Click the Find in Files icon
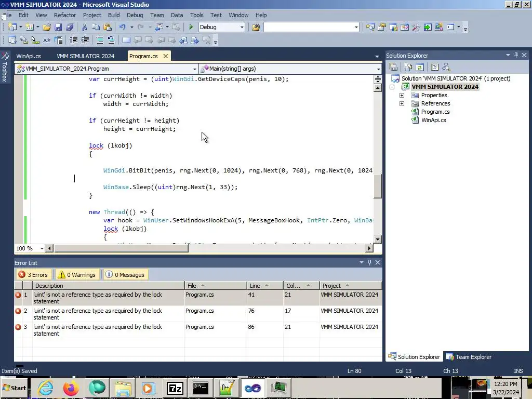 coord(256,27)
